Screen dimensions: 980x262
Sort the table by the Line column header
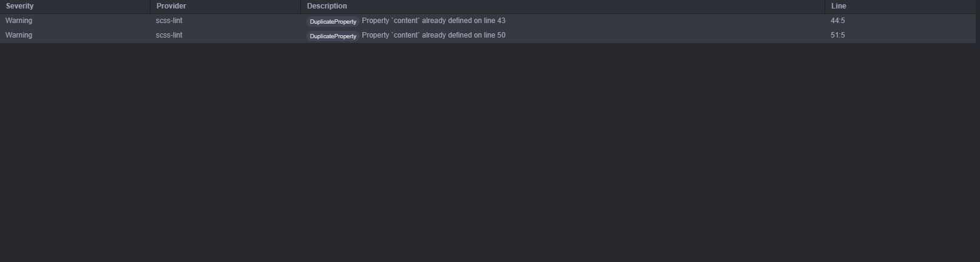[839, 6]
